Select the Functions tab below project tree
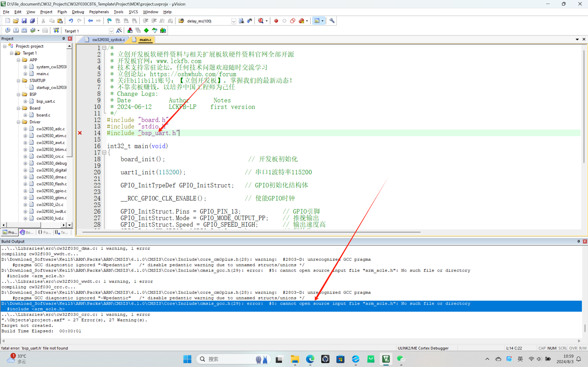This screenshot has height=367, width=588. click(45, 232)
